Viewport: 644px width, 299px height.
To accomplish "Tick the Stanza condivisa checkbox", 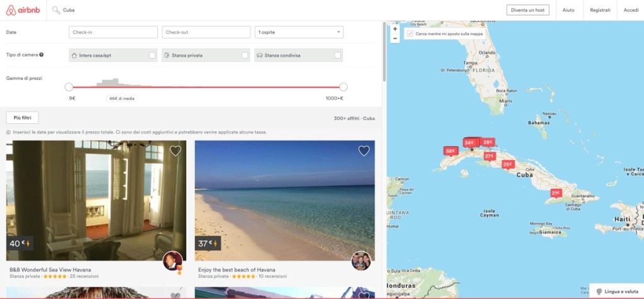I will [338, 55].
